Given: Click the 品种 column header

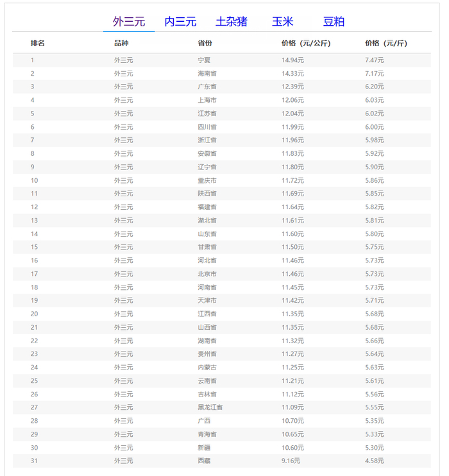Looking at the screenshot, I should tap(121, 43).
